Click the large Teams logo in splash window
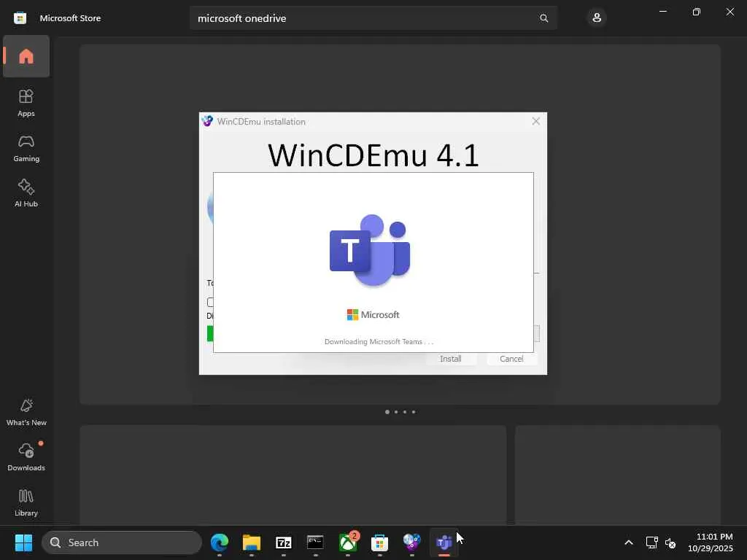The width and height of the screenshot is (747, 560). point(370,249)
